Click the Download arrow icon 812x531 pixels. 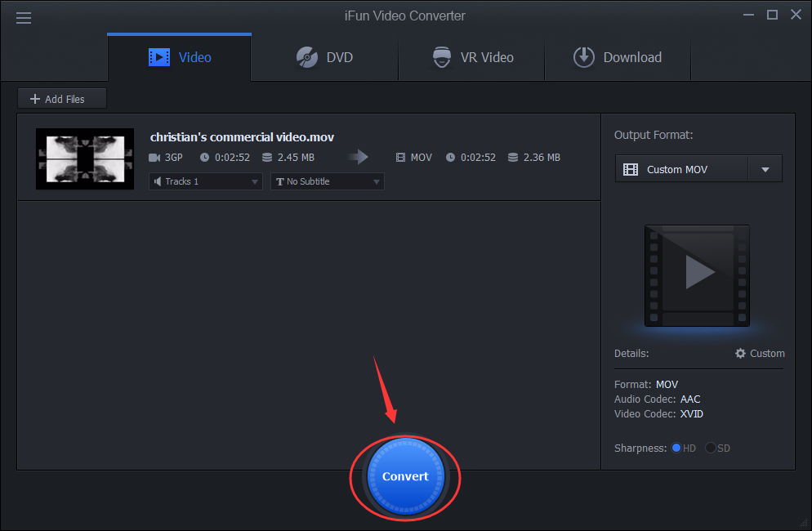(x=583, y=57)
